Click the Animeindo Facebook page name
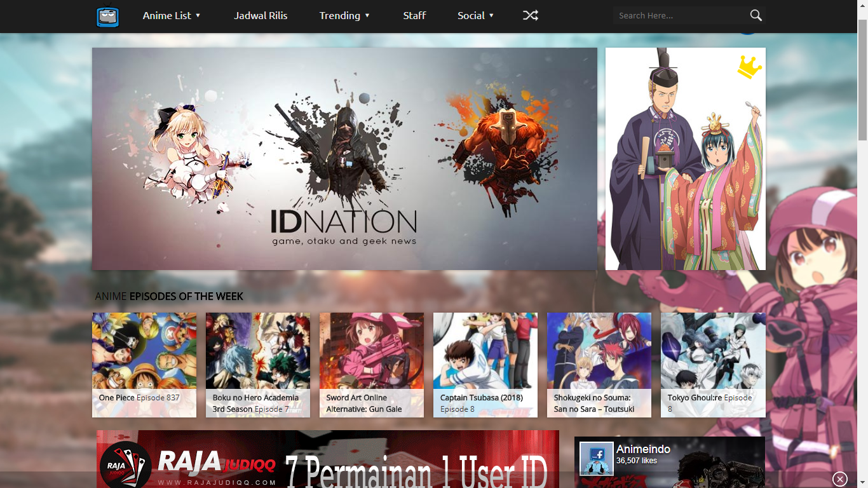Viewport: 868px width, 488px height. [643, 449]
